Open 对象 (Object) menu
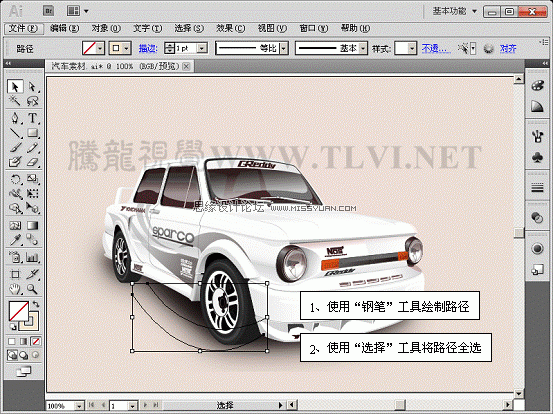Viewport: 553px width, 414px height. 106,28
